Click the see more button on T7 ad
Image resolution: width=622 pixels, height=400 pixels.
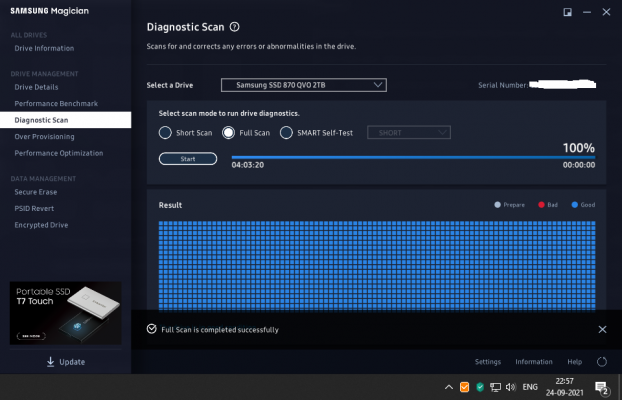point(31,336)
